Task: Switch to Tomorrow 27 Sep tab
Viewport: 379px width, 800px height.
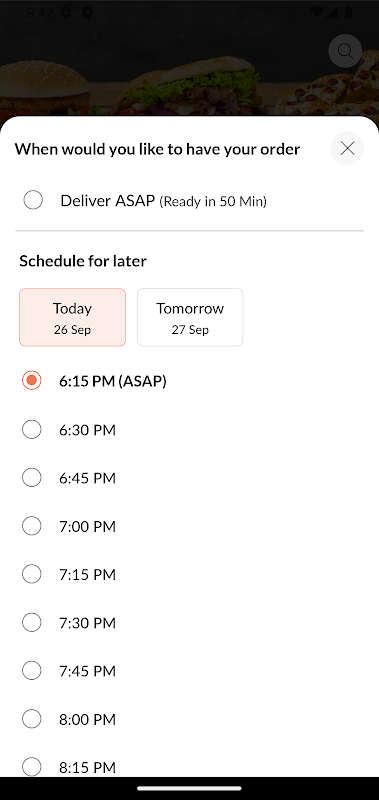Action: (x=190, y=317)
